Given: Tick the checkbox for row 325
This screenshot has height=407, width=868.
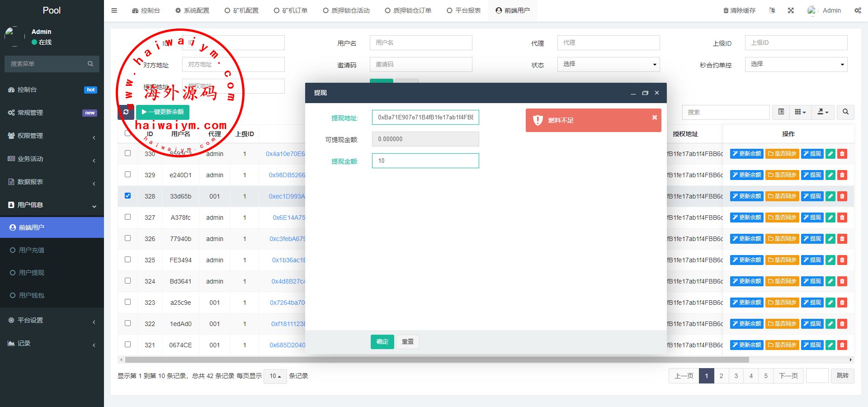Looking at the screenshot, I should (127, 260).
